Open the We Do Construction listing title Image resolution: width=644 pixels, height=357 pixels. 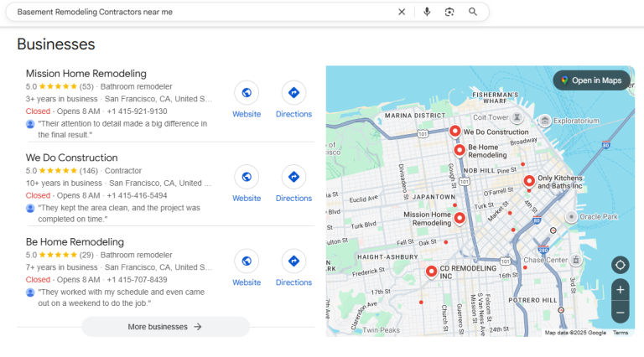click(71, 158)
